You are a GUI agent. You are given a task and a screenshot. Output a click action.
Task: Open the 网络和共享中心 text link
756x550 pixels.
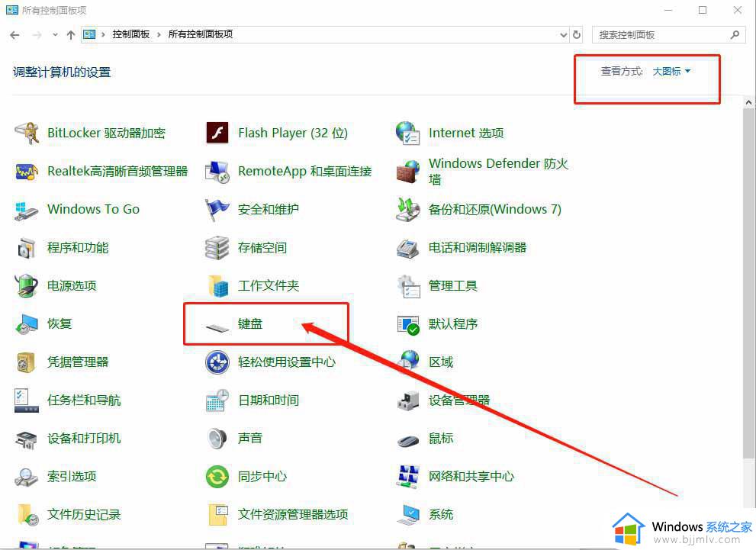point(471,476)
